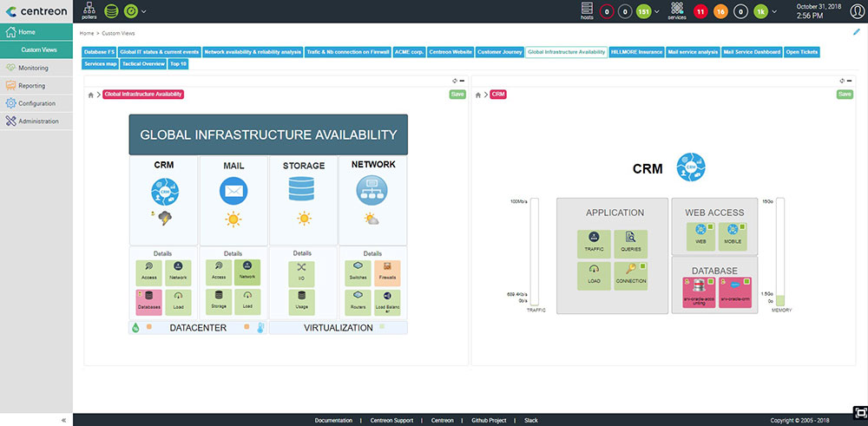Select the Storage database stack icon
The height and width of the screenshot is (426, 868).
pos(303,189)
